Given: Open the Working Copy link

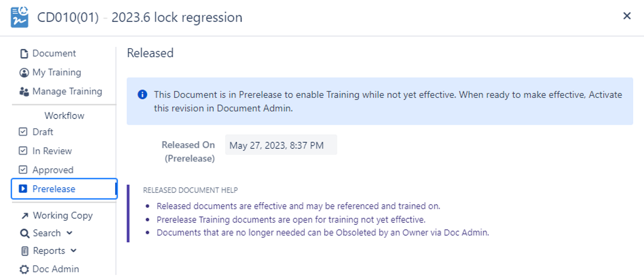Looking at the screenshot, I should coord(63,216).
